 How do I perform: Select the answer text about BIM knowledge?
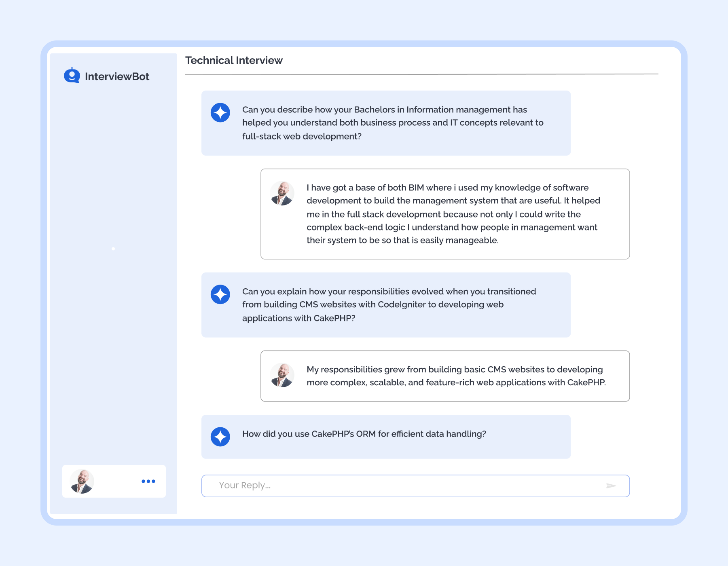[453, 214]
